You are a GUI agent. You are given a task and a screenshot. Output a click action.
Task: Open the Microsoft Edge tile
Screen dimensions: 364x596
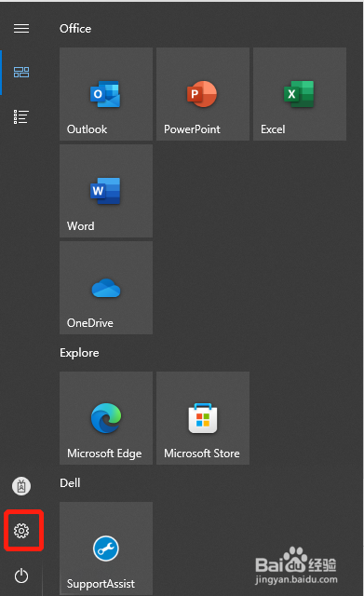pyautogui.click(x=106, y=418)
